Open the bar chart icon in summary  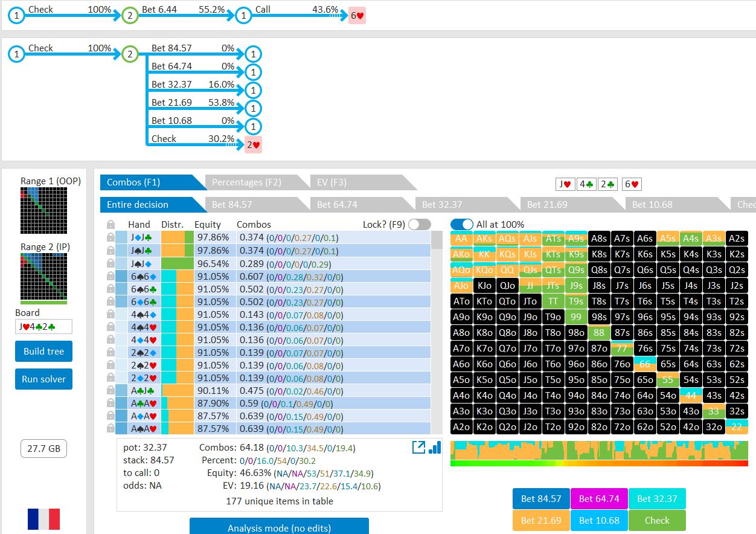coord(434,448)
